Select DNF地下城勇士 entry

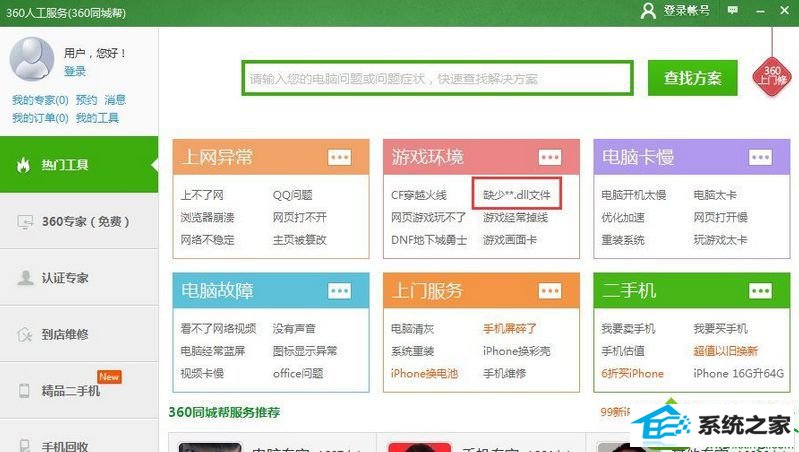click(x=429, y=240)
